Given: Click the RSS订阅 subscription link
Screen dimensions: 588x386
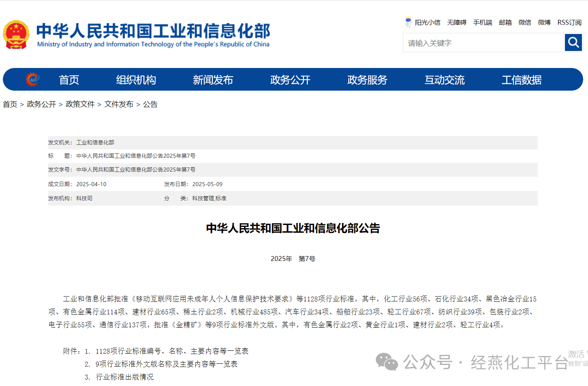Looking at the screenshot, I should (569, 23).
